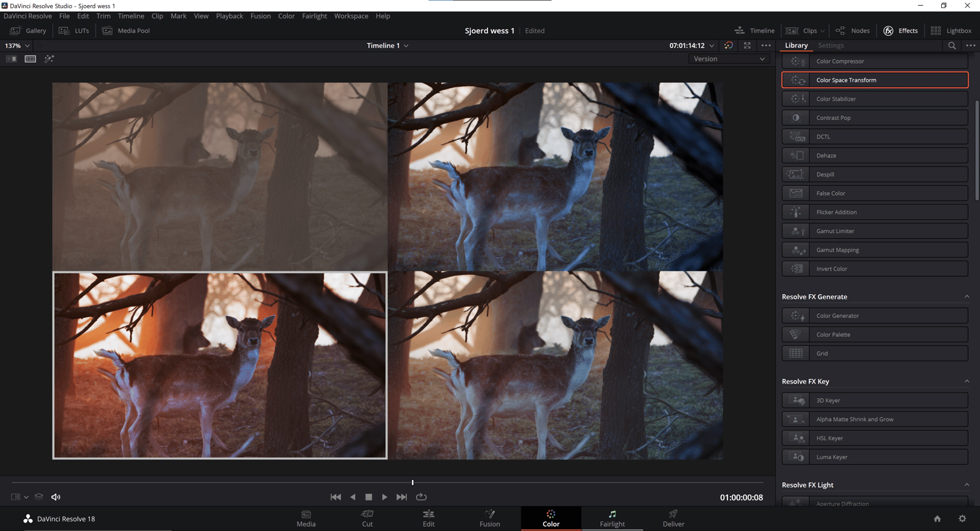Select the DCTL effect

[x=875, y=137]
